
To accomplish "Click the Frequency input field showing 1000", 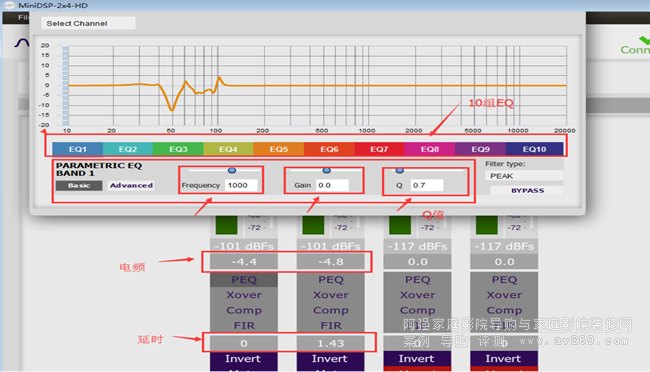I will point(241,185).
